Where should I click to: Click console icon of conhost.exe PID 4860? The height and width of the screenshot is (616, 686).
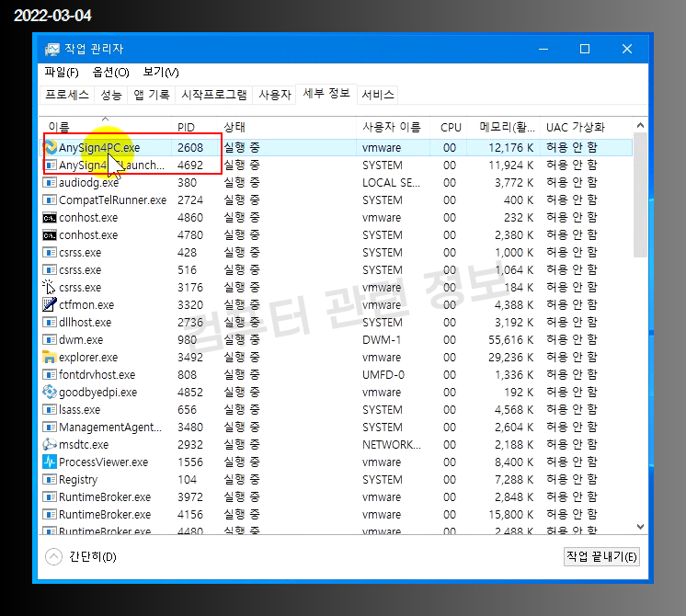[x=50, y=217]
